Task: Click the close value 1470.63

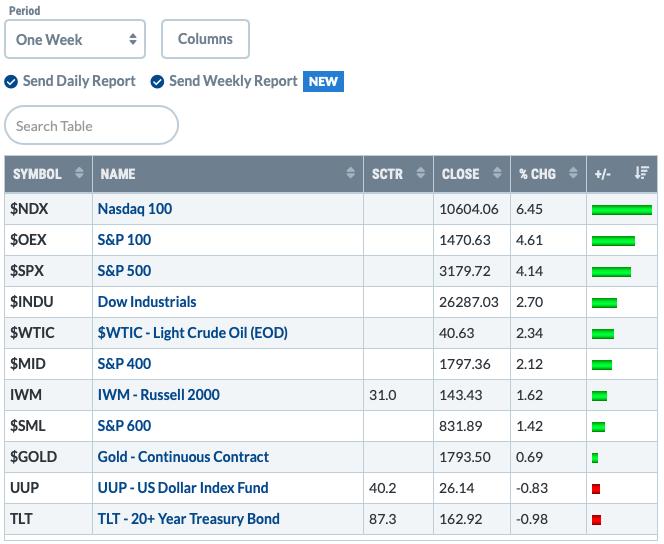Action: [x=465, y=240]
